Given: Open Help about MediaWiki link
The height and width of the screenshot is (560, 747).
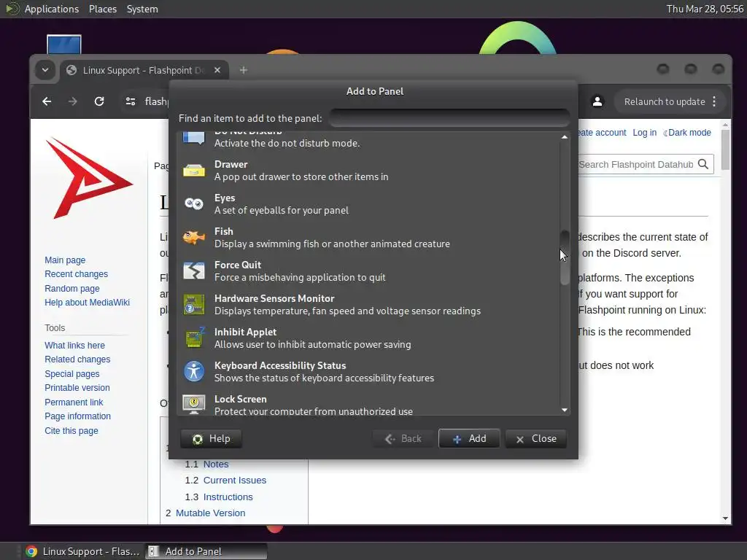Looking at the screenshot, I should [x=88, y=303].
